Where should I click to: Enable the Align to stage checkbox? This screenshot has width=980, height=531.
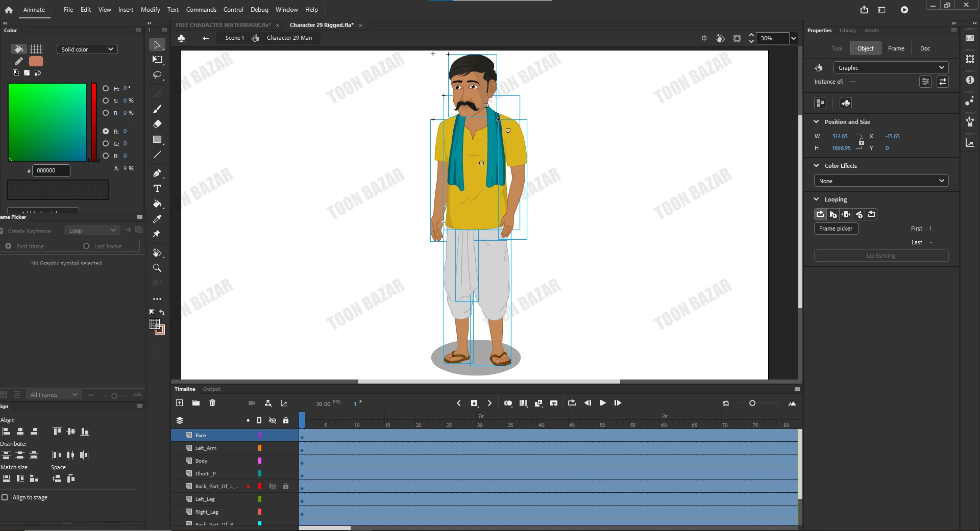click(5, 497)
